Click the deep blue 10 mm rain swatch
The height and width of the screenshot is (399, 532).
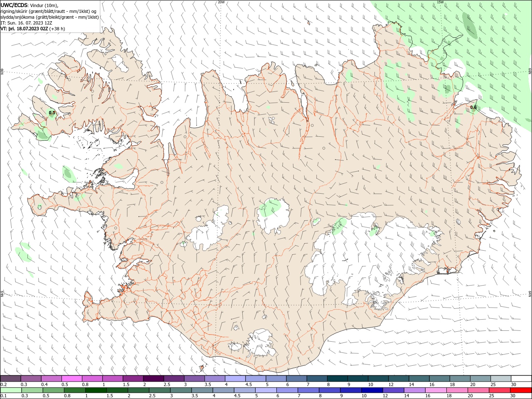tap(372, 390)
